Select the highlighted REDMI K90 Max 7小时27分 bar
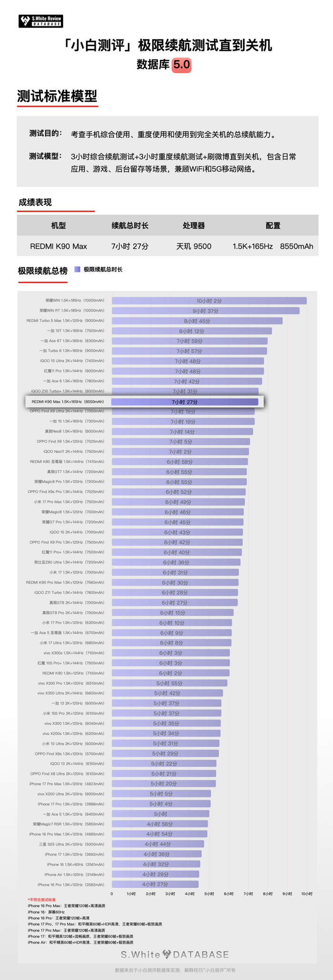The height and width of the screenshot is (980, 333). (x=185, y=402)
